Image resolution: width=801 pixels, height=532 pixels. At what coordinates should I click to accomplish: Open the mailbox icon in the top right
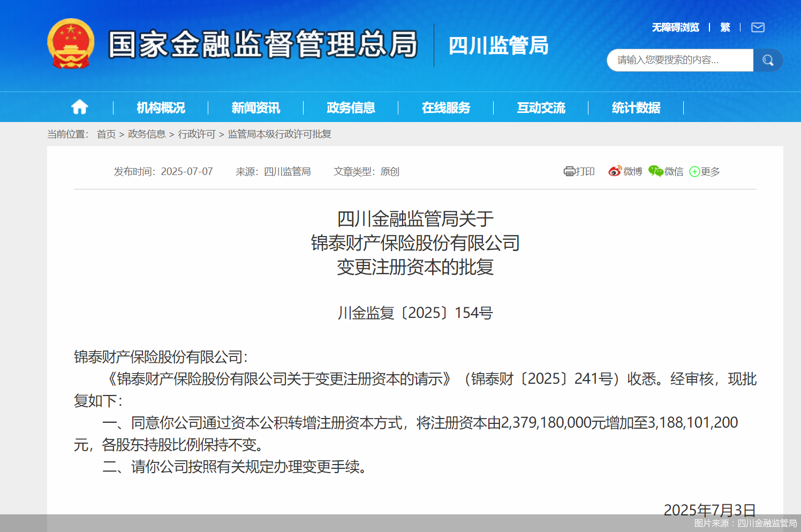(x=758, y=27)
